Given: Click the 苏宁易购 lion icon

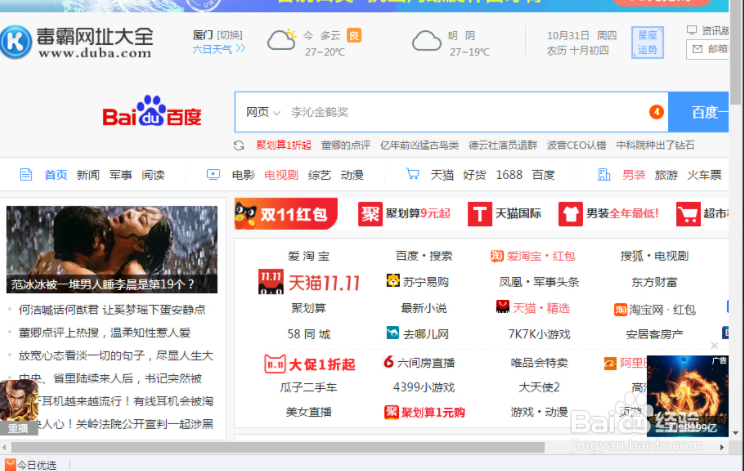Looking at the screenshot, I should (x=393, y=281).
